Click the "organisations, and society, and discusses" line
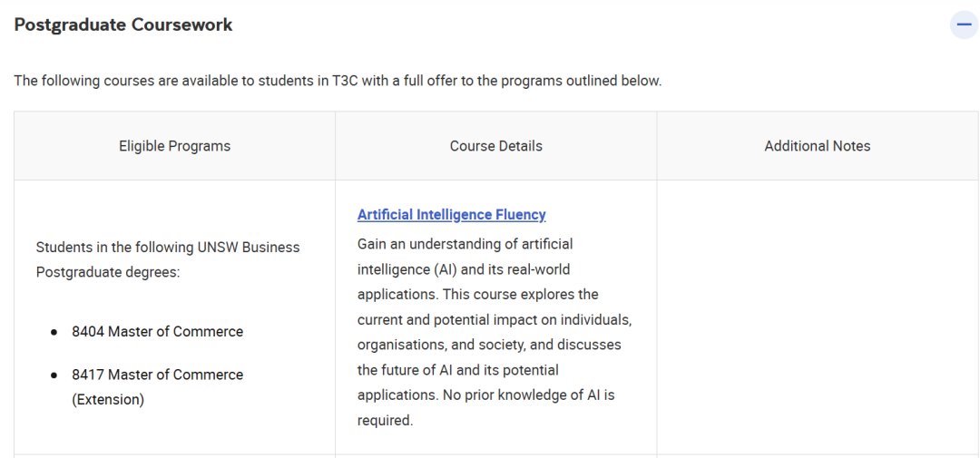Screen dimensions: 980x458 pos(489,345)
